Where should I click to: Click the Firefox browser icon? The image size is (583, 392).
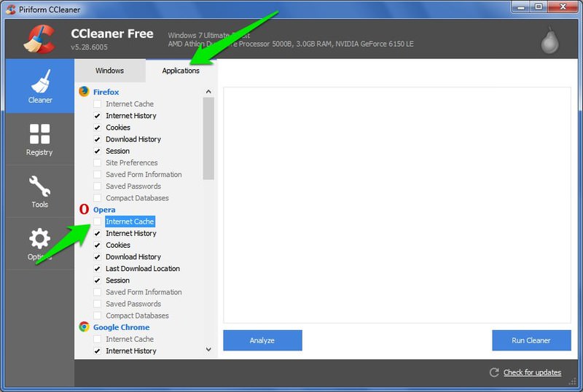84,91
